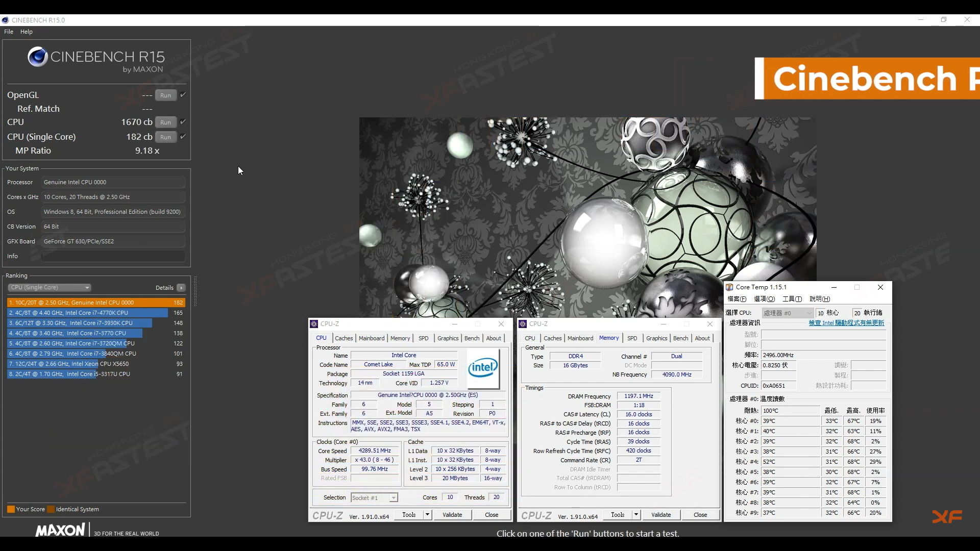Switch to CPU tab in right CPU-Z window
This screenshot has width=980, height=551.
pyautogui.click(x=530, y=338)
